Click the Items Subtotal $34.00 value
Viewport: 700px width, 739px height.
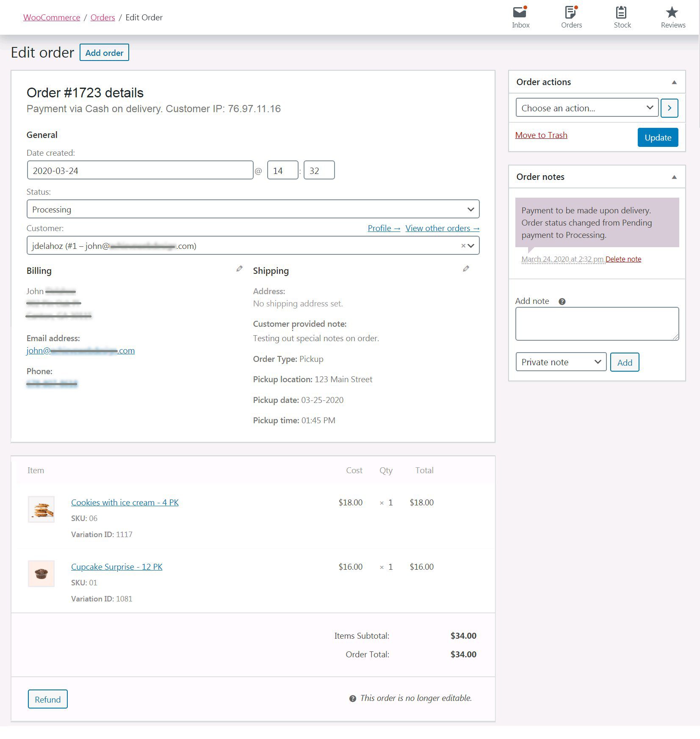[463, 636]
